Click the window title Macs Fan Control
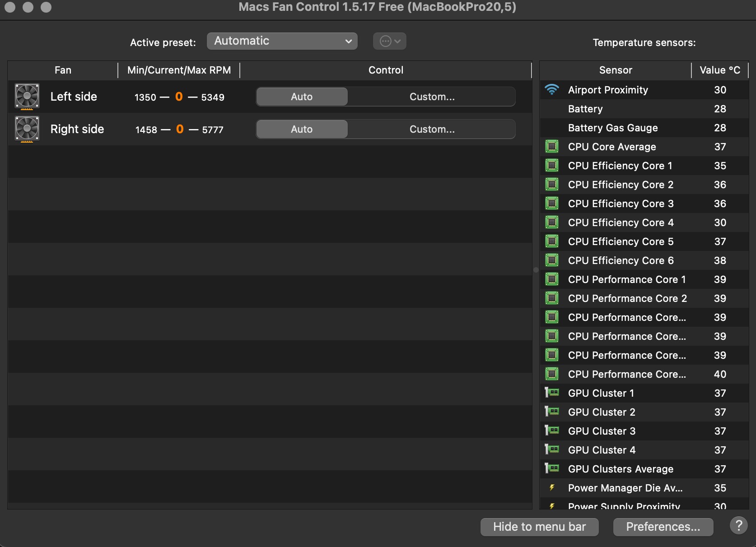756x547 pixels. [x=377, y=7]
